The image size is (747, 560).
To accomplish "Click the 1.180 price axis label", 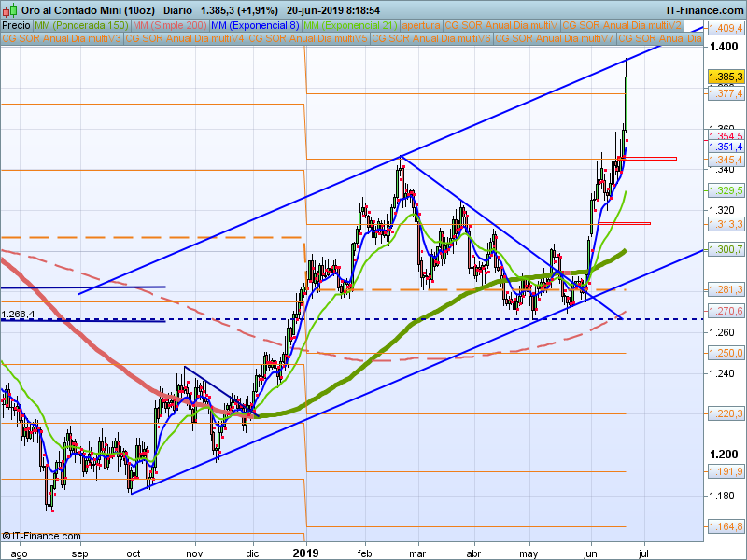I will pyautogui.click(x=723, y=496).
